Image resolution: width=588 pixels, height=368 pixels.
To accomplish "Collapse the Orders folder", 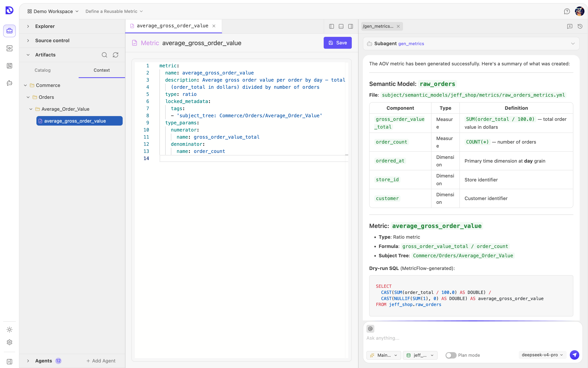I will point(28,97).
